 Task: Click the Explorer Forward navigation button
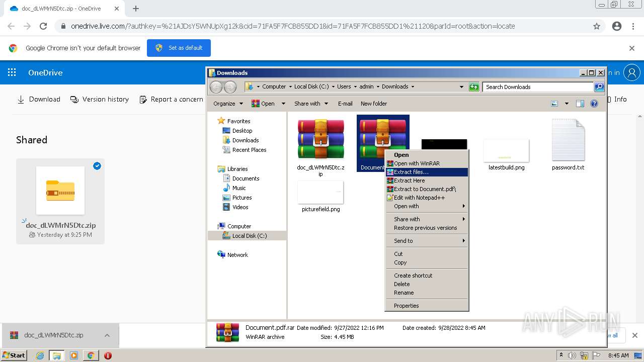coord(230,87)
